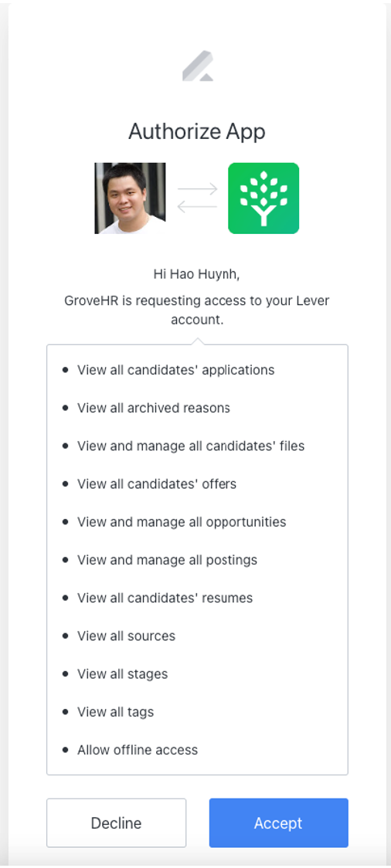This screenshot has width=391, height=868.
Task: Click the Decline button
Action: [x=117, y=822]
